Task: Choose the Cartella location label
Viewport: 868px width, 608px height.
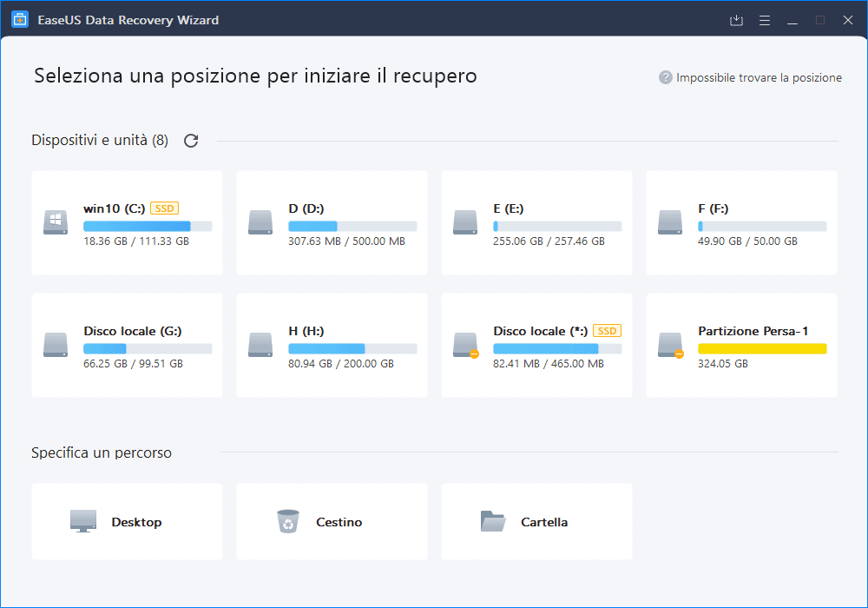Action: [544, 522]
